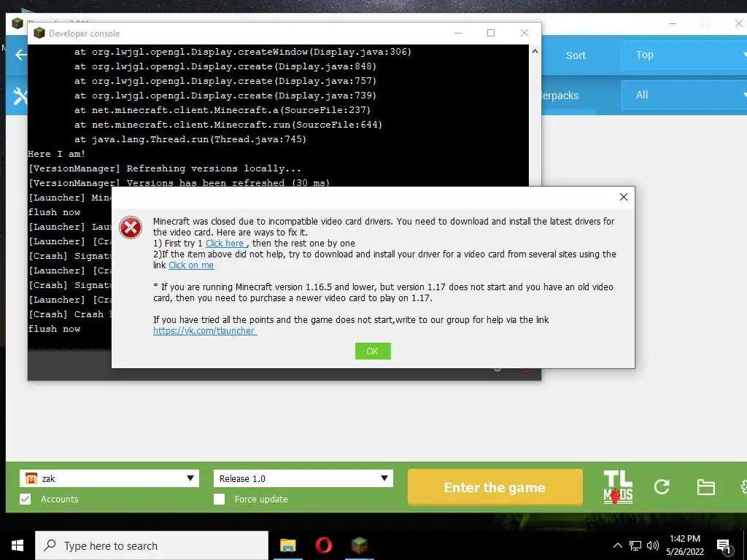This screenshot has height=560, width=747.
Task: Click the network tray icon
Action: 635,545
